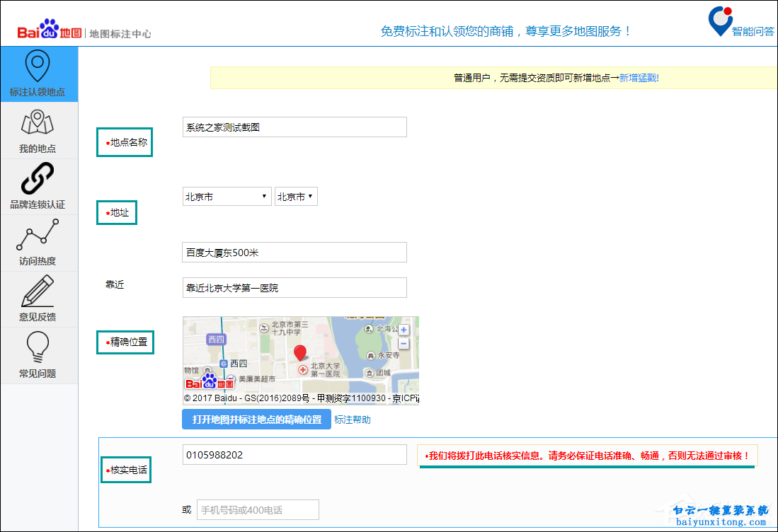
Task: Click 打开地图并标注地点的精确位置 button
Action: 256,419
